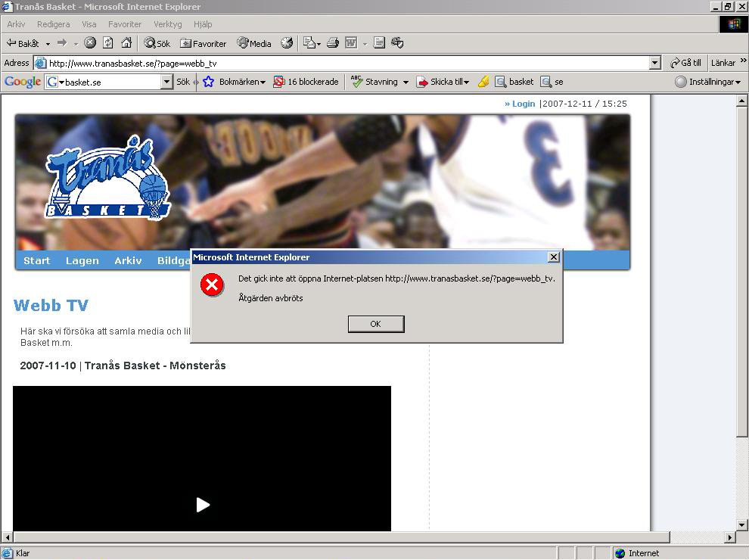Open the Visa menu
749x560 pixels.
pos(89,24)
